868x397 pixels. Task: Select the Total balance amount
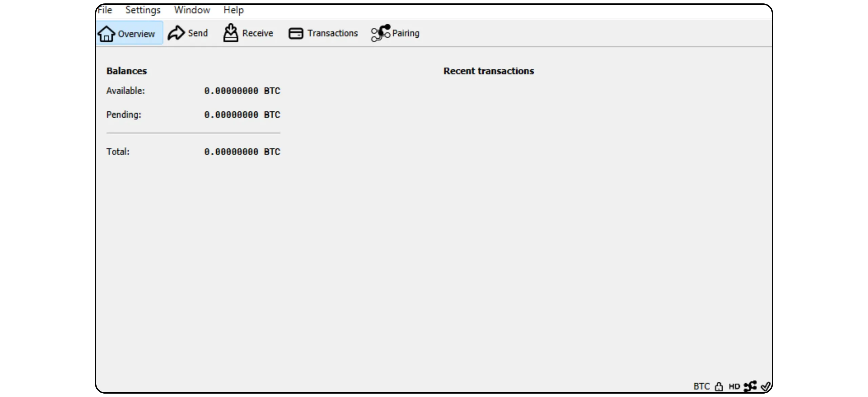pyautogui.click(x=242, y=152)
